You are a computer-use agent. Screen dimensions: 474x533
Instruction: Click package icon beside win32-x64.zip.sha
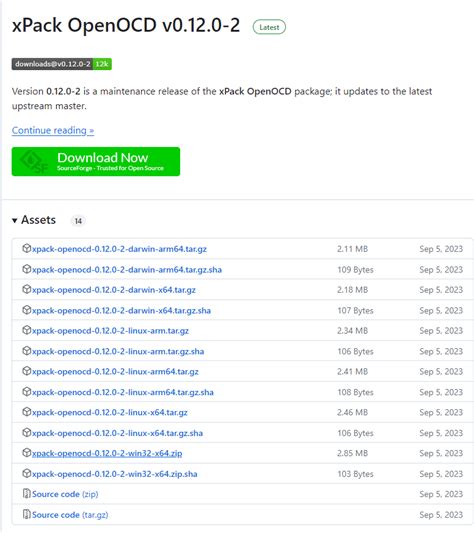point(27,473)
